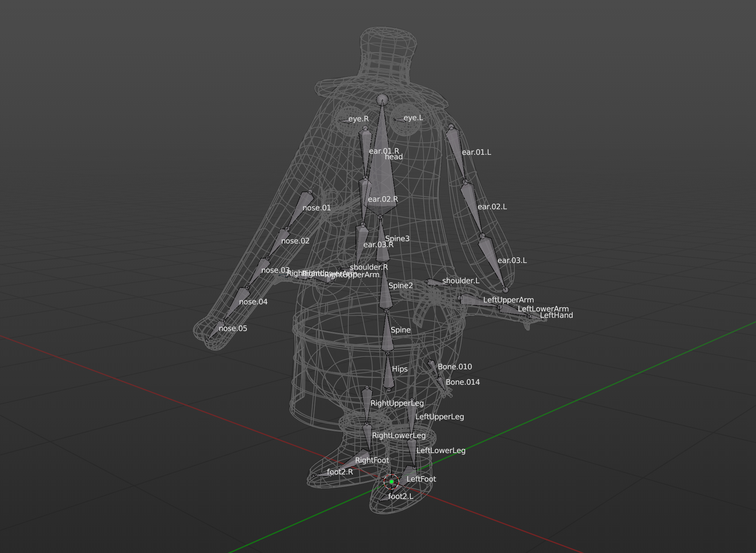The height and width of the screenshot is (553, 756).
Task: Click the LeftHand bone label
Action: [556, 316]
